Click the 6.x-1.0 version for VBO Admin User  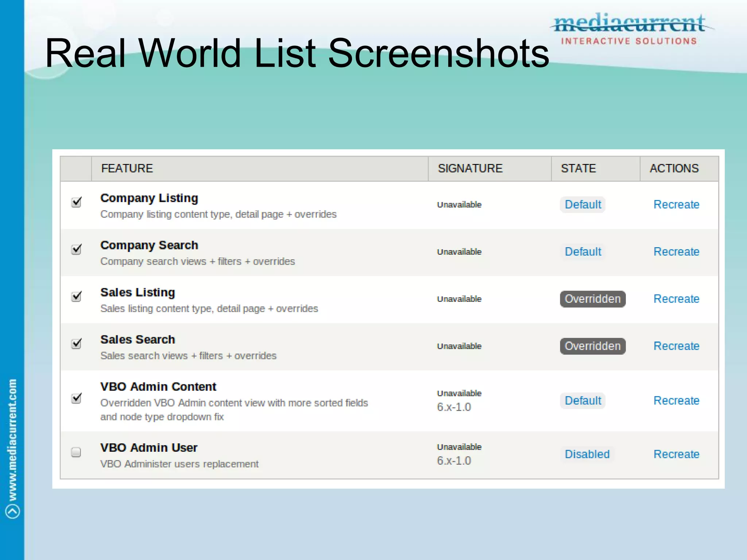tap(454, 461)
